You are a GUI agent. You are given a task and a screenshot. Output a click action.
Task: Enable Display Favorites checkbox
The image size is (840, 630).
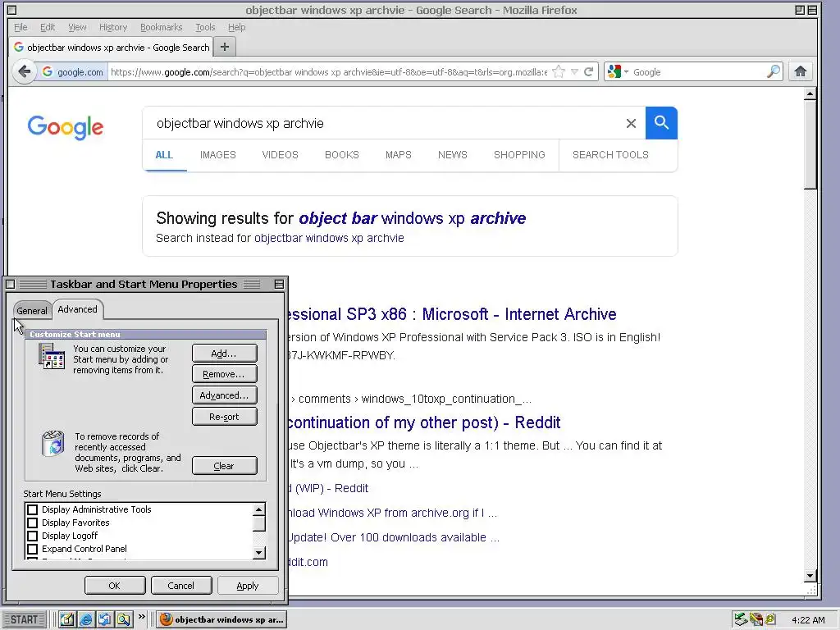pyautogui.click(x=32, y=523)
